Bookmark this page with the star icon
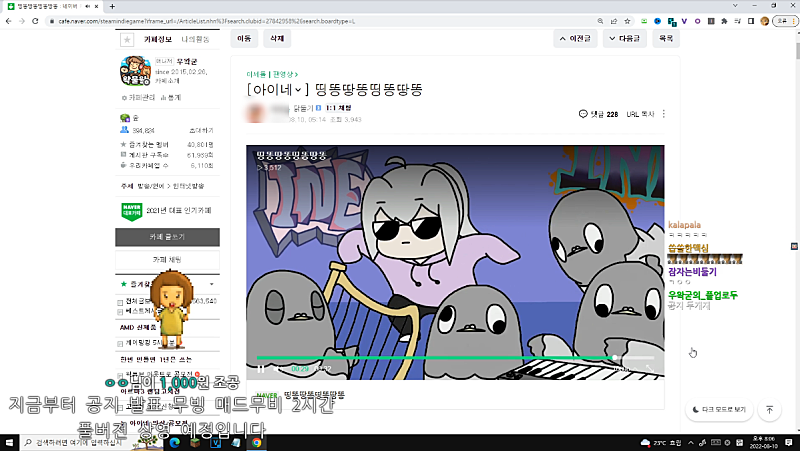Viewport: 800px width, 451px height. [628, 21]
